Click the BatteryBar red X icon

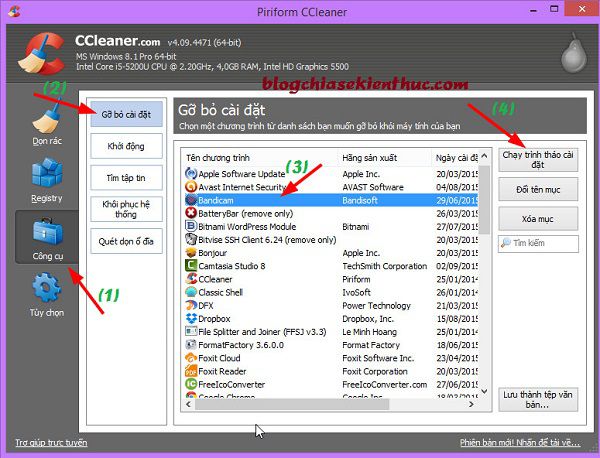[191, 213]
